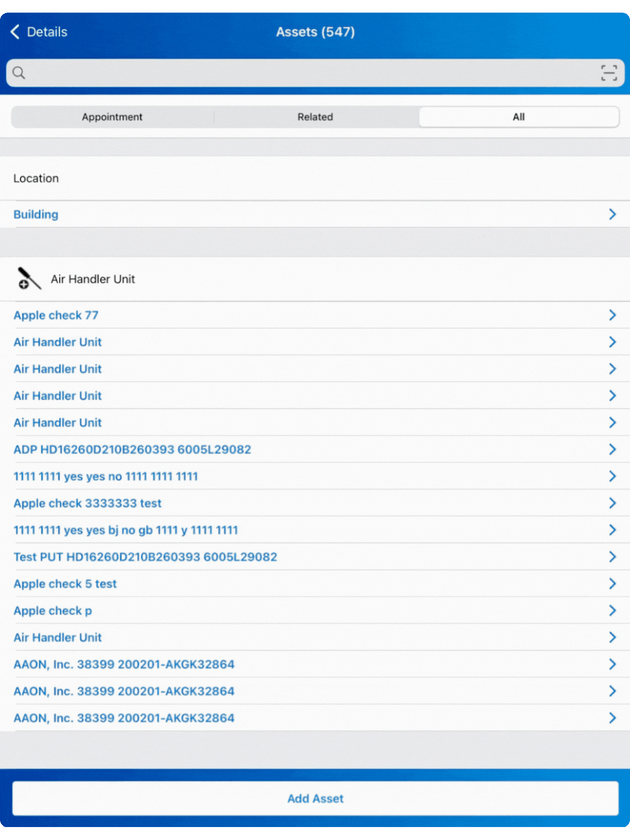The height and width of the screenshot is (840, 630).
Task: Open 1111 1111 yes yes bj asset
Action: tap(125, 530)
